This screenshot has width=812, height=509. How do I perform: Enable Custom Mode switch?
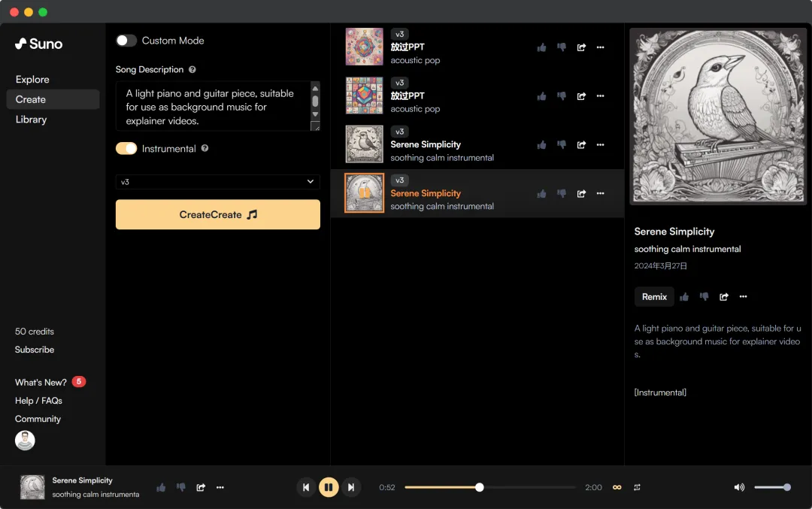126,41
